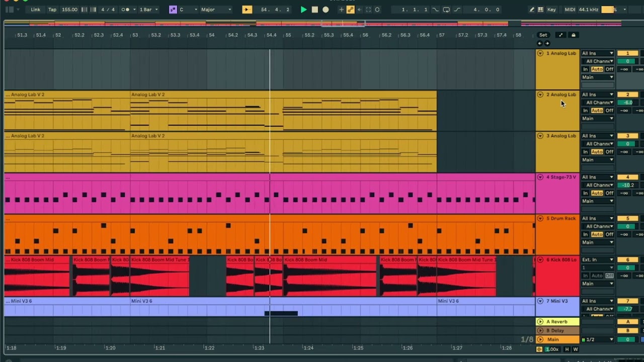Open the 1 Bar quantization dropdown
This screenshot has width=644, height=362.
(148, 10)
